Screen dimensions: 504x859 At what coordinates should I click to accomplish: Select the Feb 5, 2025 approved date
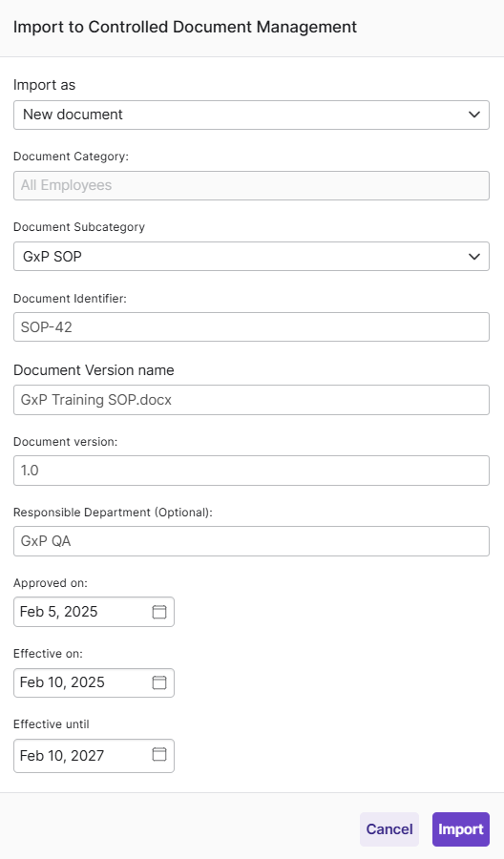pos(94,612)
